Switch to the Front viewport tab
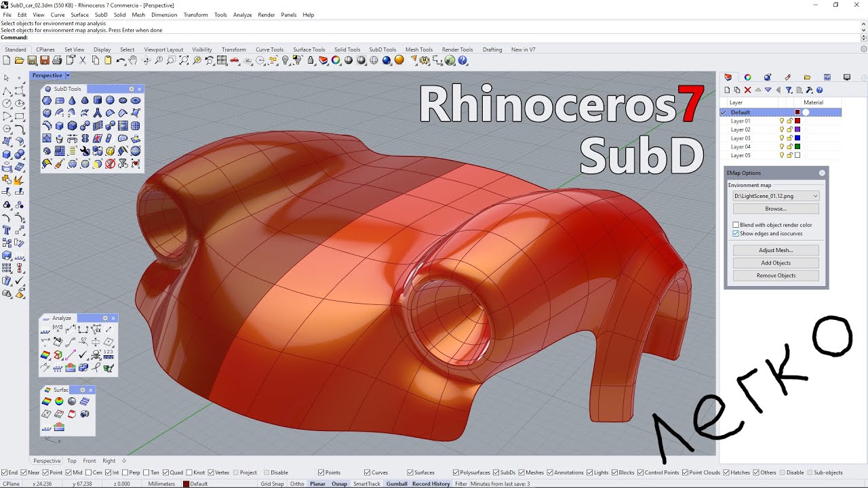This screenshot has height=488, width=868. (x=90, y=461)
